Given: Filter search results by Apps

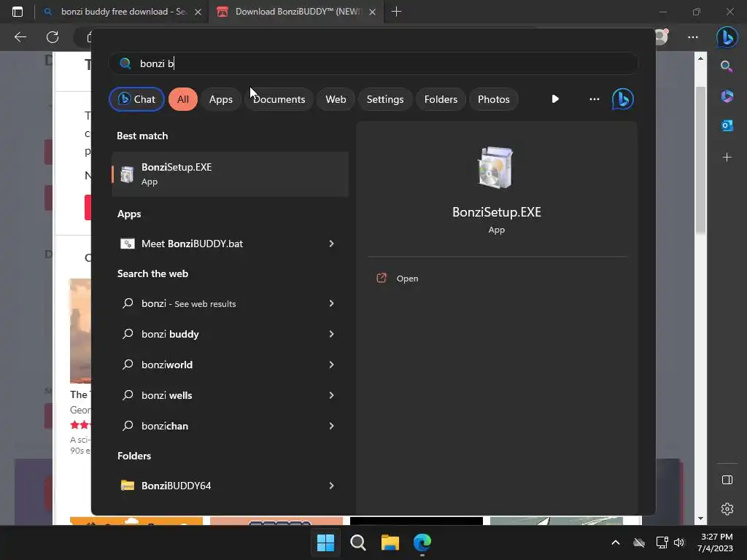Looking at the screenshot, I should pos(220,99).
